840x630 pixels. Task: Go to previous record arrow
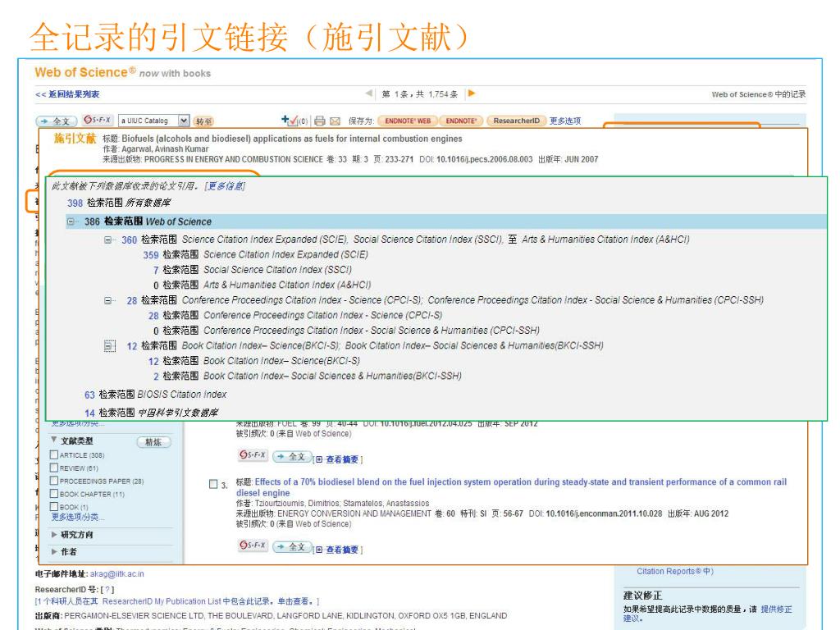(x=368, y=94)
